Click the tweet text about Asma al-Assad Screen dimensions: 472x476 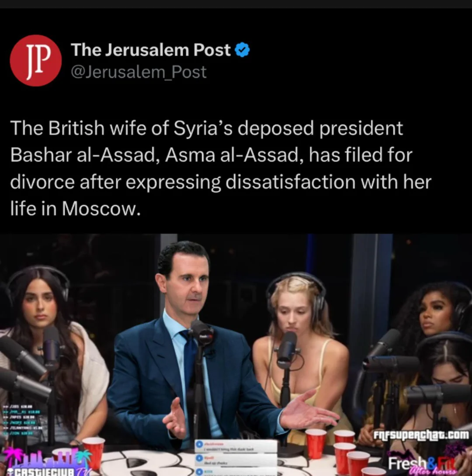(221, 168)
